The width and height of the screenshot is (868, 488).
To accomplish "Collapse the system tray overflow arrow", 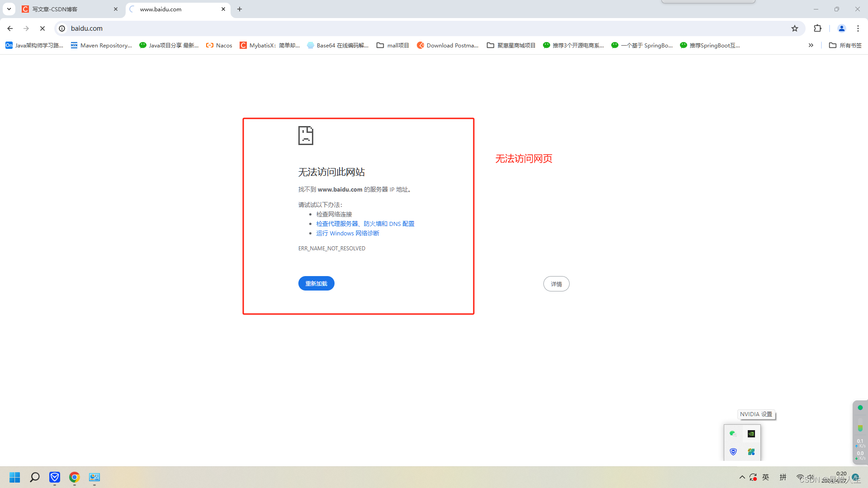I will (742, 477).
